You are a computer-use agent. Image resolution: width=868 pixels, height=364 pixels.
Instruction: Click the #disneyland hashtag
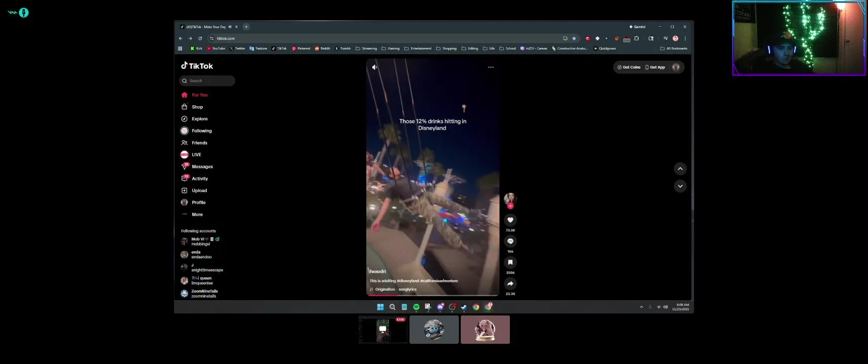point(408,281)
